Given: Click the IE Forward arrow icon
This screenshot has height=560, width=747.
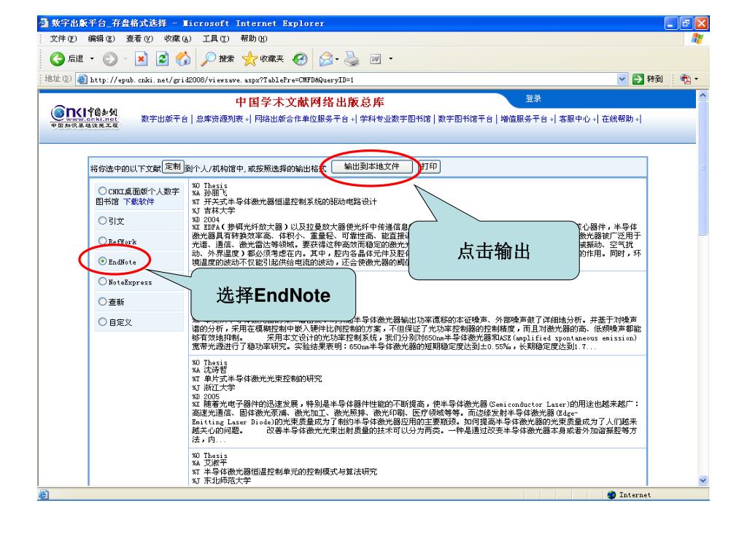Looking at the screenshot, I should pyautogui.click(x=110, y=58).
